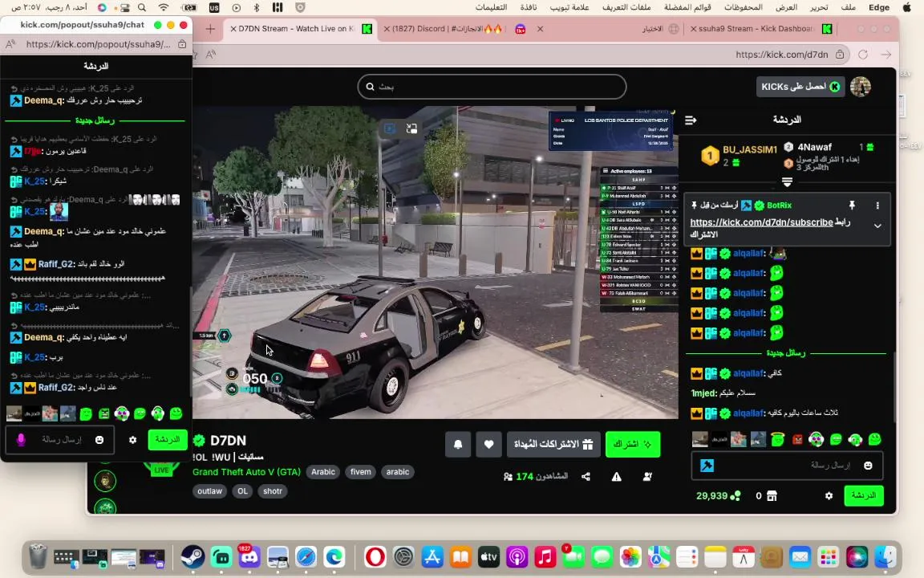Screen dimensions: 924x578
Task: Expand the BotRix pinned message chevron
Action: point(877,226)
